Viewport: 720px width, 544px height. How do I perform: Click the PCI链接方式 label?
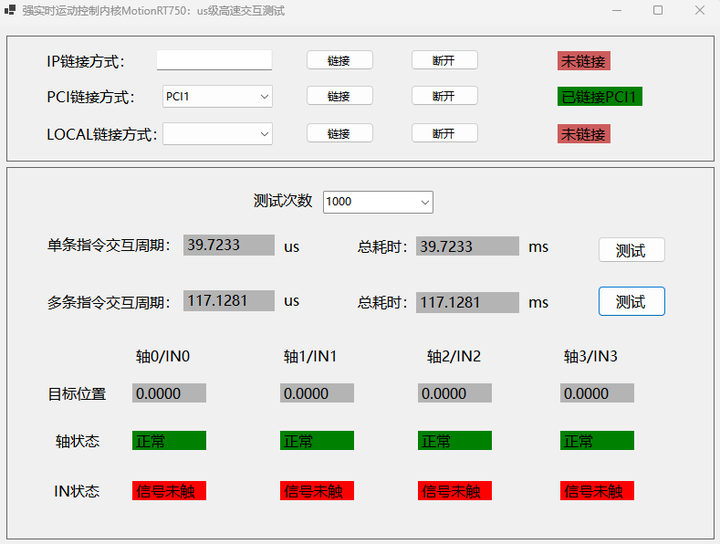(90, 97)
